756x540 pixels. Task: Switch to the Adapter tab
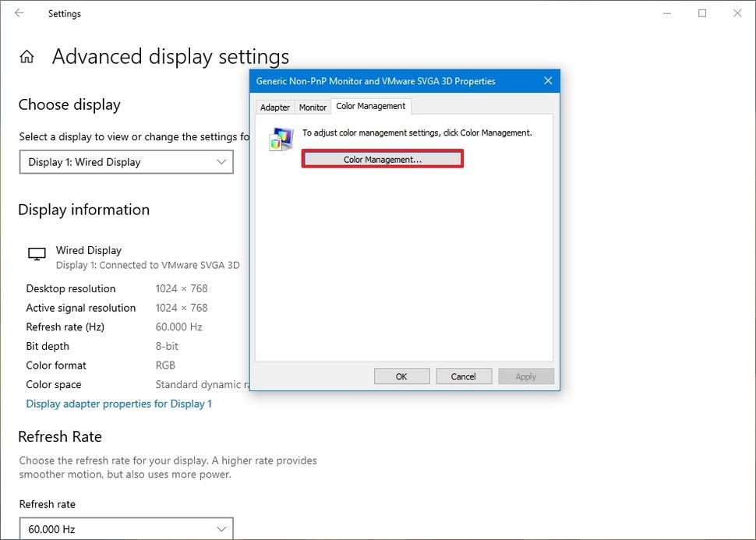274,107
